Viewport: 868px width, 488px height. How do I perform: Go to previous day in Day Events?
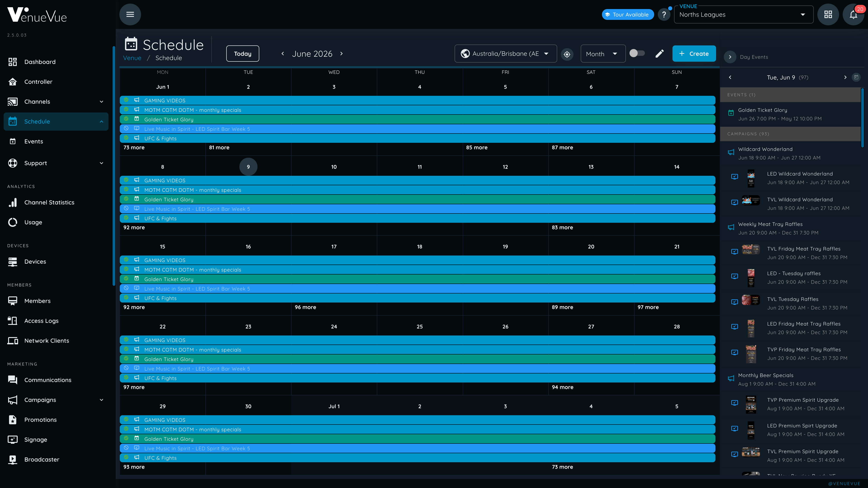(730, 77)
